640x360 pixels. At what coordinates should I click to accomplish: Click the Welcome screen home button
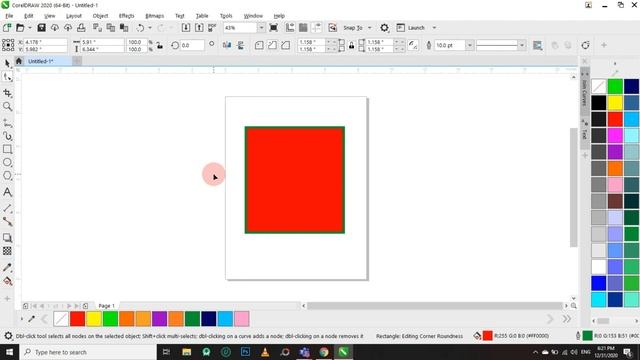click(19, 61)
